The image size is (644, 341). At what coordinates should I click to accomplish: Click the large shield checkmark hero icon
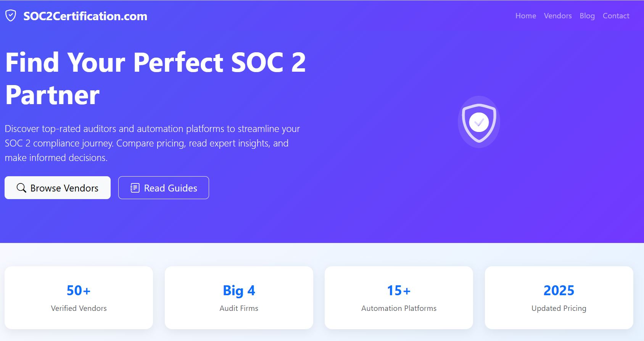coord(479,122)
